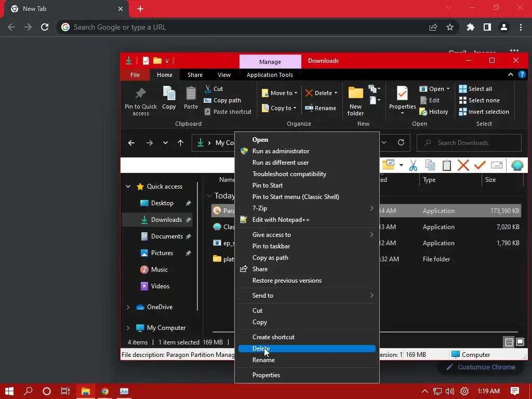Viewport: 532px width, 399px height.
Task: Open the Explorer Help question mark icon
Action: point(522,75)
